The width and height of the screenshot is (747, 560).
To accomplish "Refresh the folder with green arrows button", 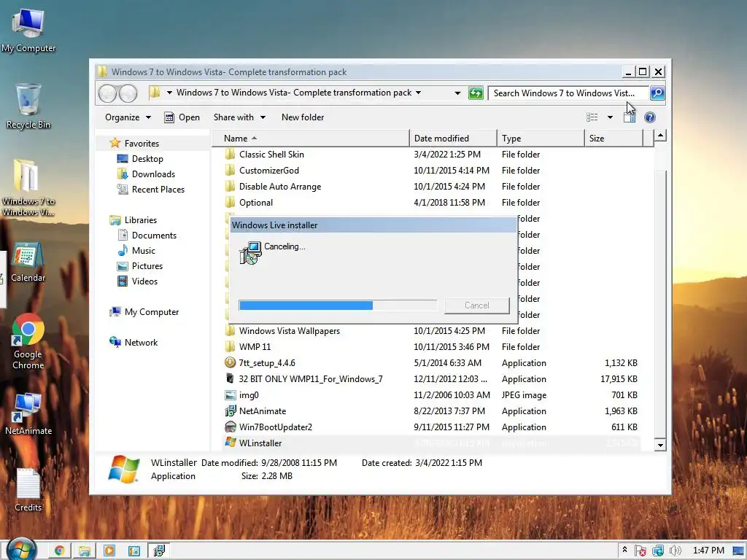I will pyautogui.click(x=476, y=93).
